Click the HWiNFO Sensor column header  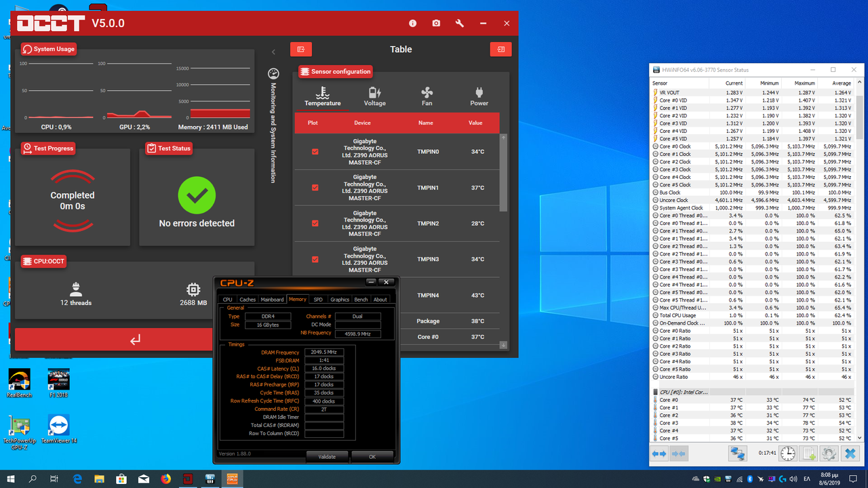click(x=678, y=83)
